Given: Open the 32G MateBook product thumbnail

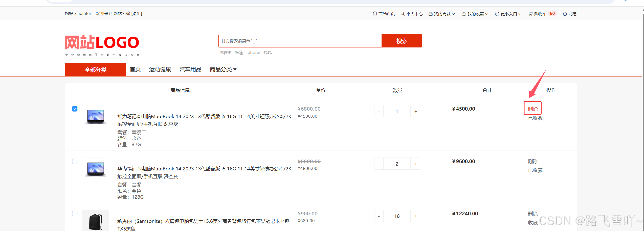Looking at the screenshot, I should [95, 117].
